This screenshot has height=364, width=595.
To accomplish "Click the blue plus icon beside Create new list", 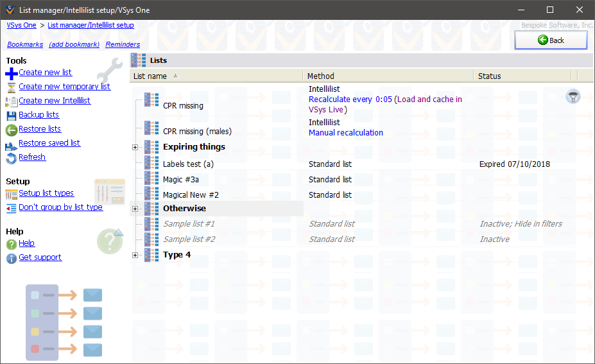I will [12, 74].
